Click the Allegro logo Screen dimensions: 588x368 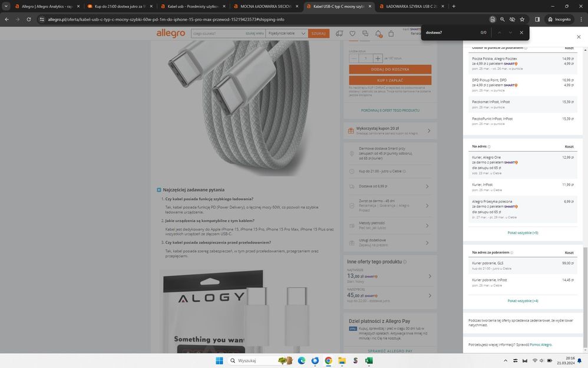pyautogui.click(x=171, y=34)
